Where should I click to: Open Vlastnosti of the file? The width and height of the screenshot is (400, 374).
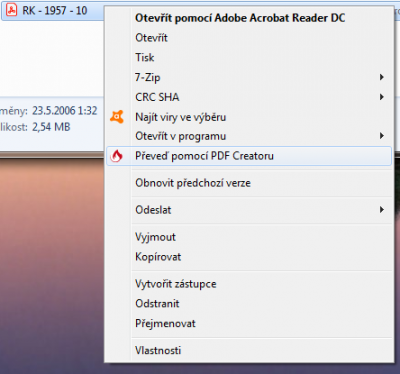click(x=158, y=350)
